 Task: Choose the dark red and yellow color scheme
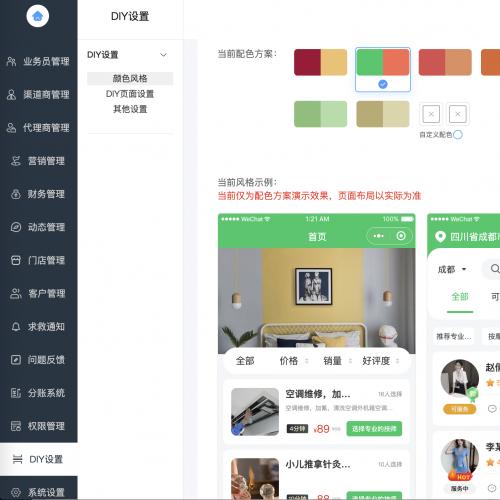pyautogui.click(x=320, y=62)
